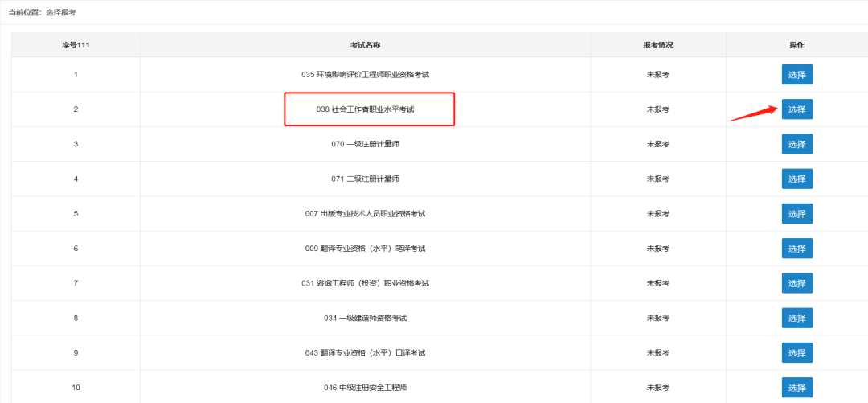The image size is (868, 403).
Task: Click the 考试名称 column header
Action: pyautogui.click(x=366, y=45)
